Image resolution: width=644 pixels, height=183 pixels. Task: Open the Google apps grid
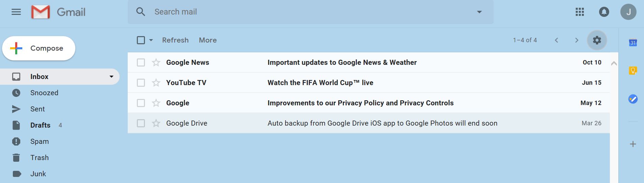580,12
